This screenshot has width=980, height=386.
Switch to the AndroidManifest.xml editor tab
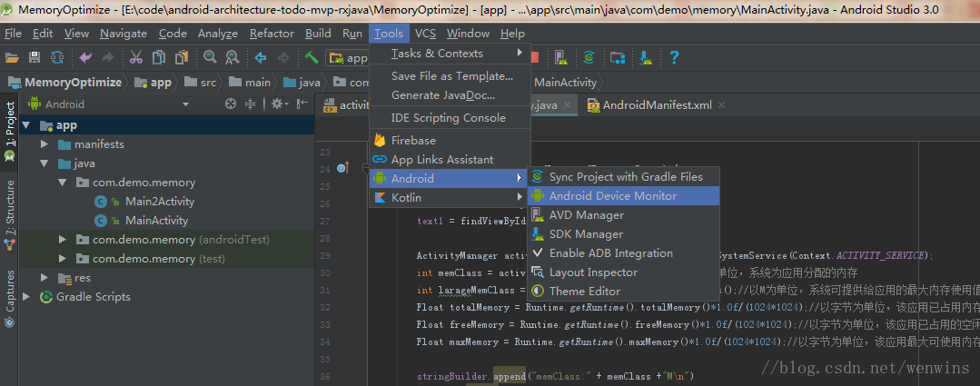pyautogui.click(x=657, y=105)
